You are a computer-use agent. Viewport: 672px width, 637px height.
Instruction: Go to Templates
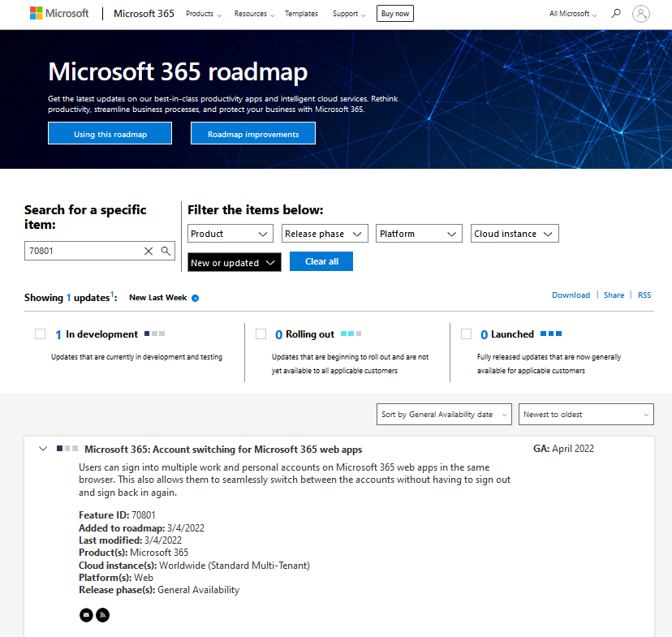pyautogui.click(x=301, y=14)
